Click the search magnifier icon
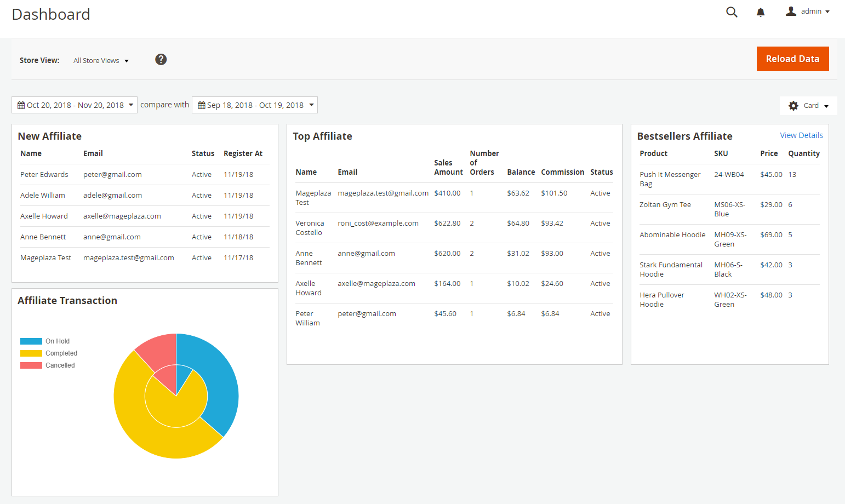This screenshot has height=504, width=845. [x=732, y=12]
